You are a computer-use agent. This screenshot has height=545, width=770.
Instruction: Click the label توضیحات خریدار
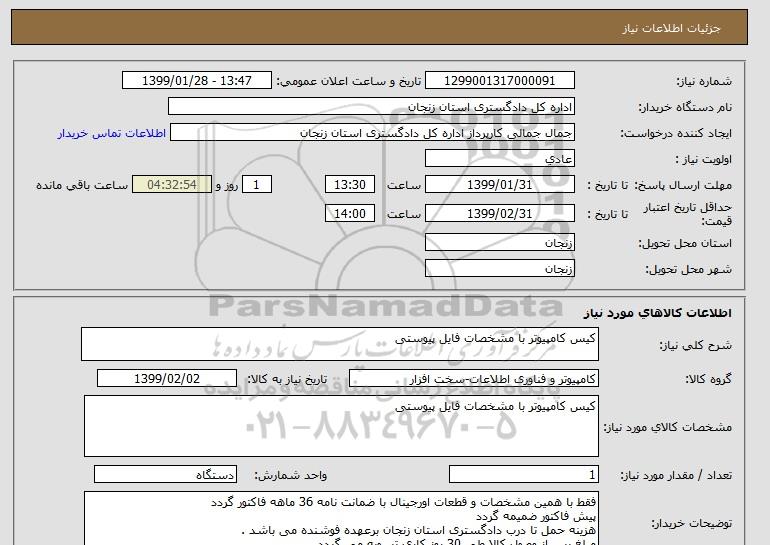pyautogui.click(x=692, y=523)
